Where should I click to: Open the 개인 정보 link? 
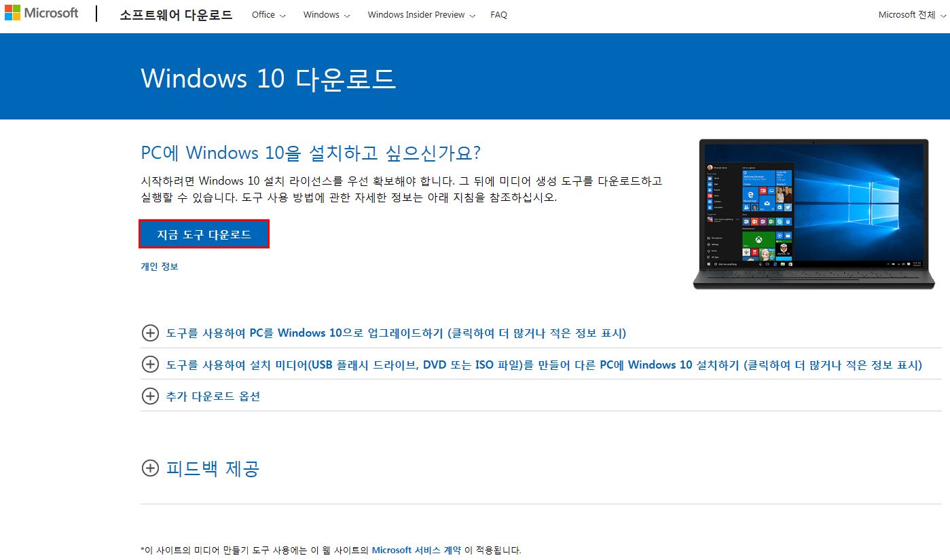[x=160, y=267]
